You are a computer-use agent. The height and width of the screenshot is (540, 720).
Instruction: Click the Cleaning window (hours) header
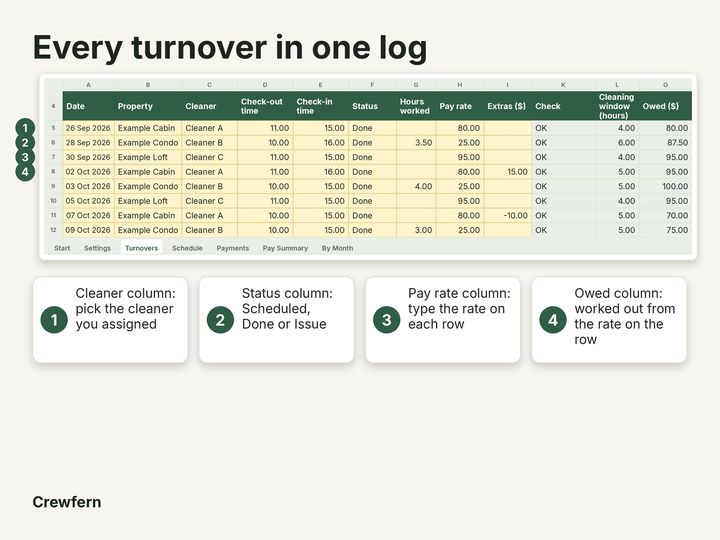click(617, 106)
